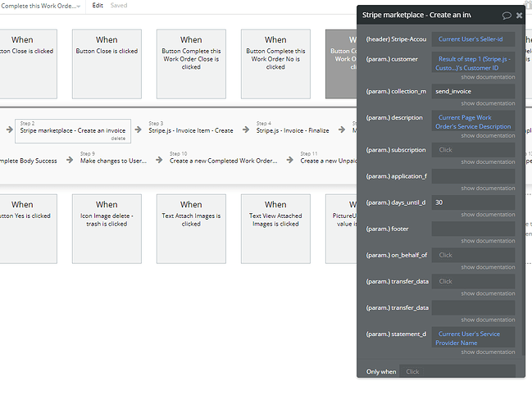The image size is (532, 409).
Task: Select Step 2 Stripe marketplace Create an invoice
Action: 73,130
